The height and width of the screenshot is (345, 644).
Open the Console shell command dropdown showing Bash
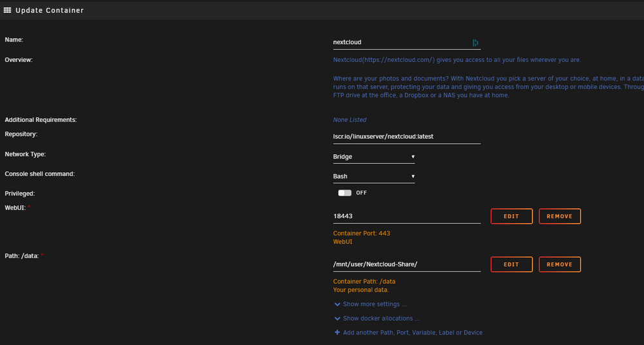point(374,177)
